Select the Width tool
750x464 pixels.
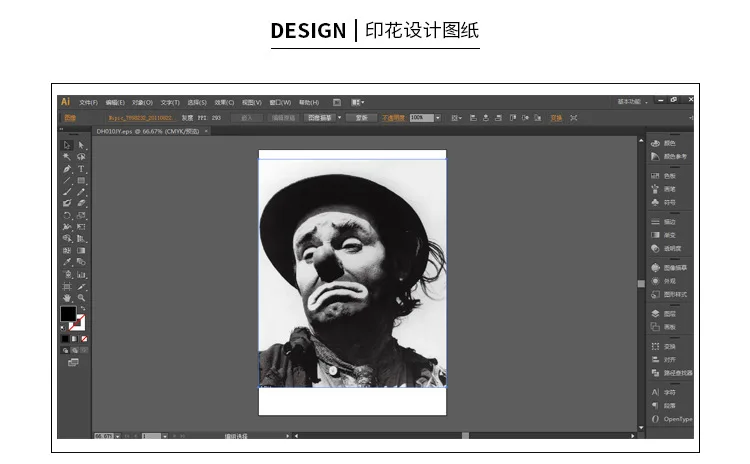pos(67,227)
